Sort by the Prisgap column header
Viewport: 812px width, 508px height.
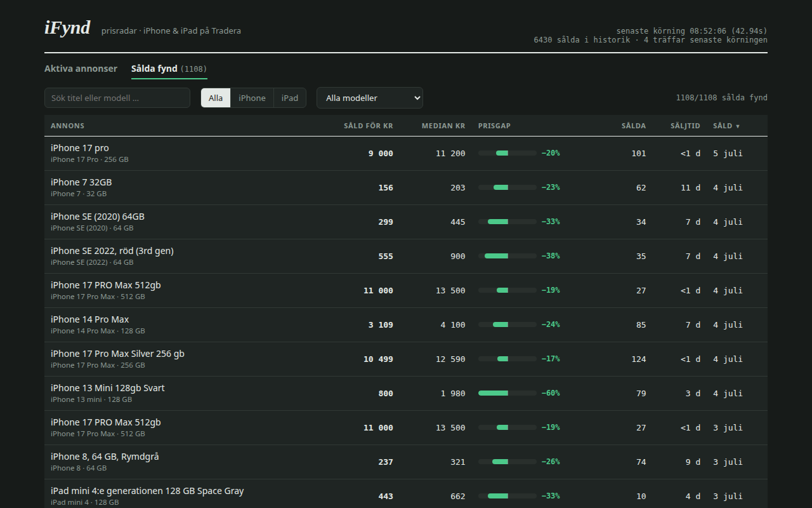494,126
